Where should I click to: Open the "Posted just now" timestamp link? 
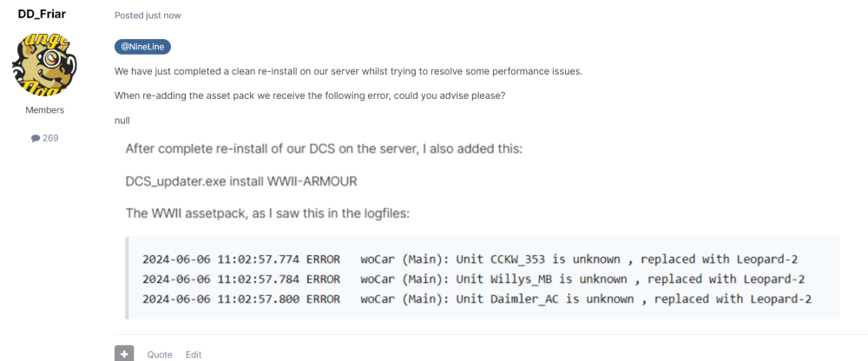(148, 16)
